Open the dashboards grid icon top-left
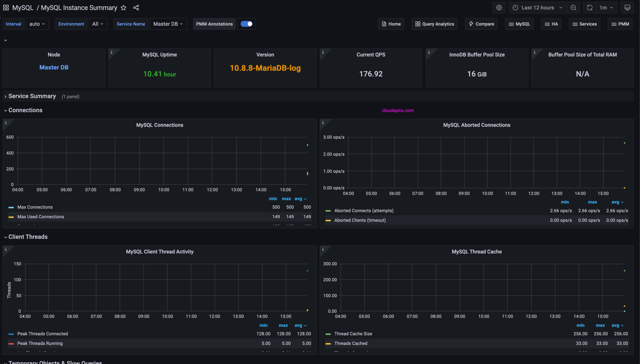The width and height of the screenshot is (640, 364). click(6, 7)
